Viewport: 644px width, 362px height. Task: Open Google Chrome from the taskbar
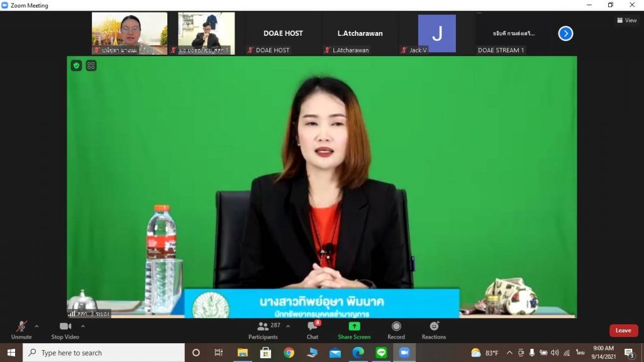tap(289, 353)
